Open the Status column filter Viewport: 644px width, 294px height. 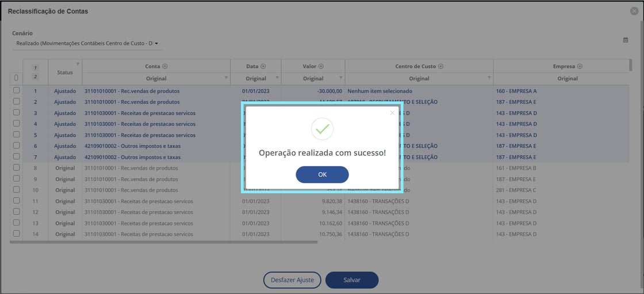pos(78,64)
